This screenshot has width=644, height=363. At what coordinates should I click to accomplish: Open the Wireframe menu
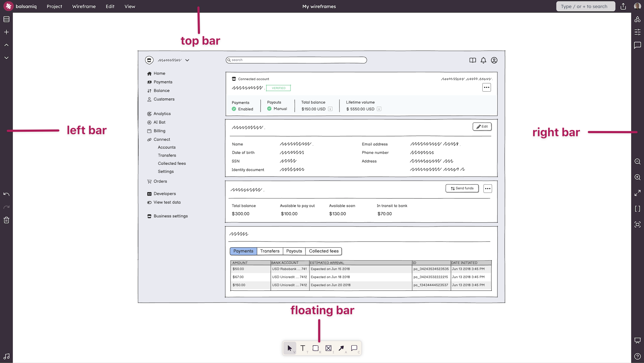pyautogui.click(x=84, y=6)
